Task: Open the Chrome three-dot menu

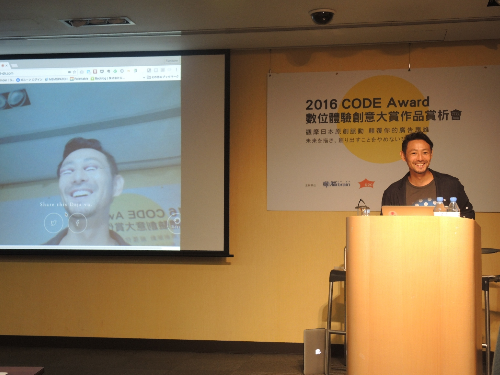Action: [176, 70]
